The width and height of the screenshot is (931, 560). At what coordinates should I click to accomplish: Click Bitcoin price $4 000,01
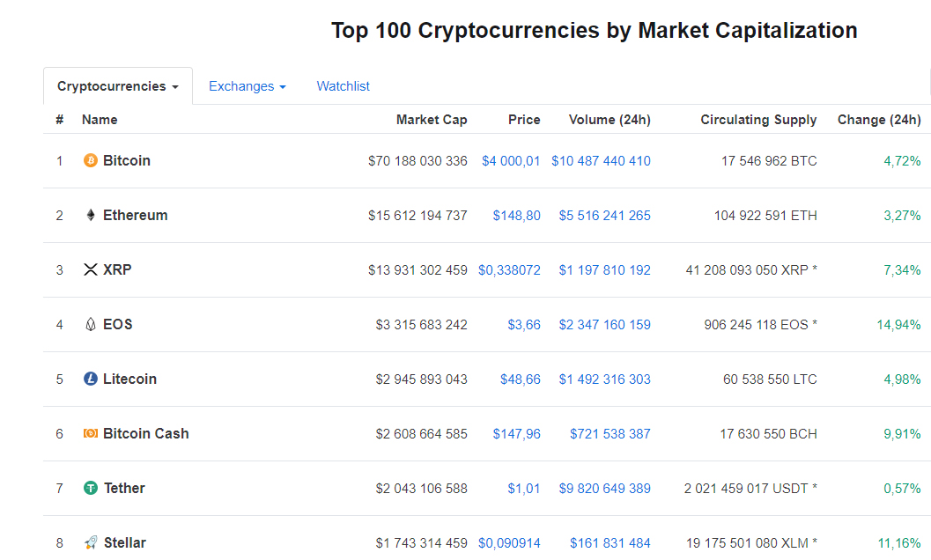point(511,161)
